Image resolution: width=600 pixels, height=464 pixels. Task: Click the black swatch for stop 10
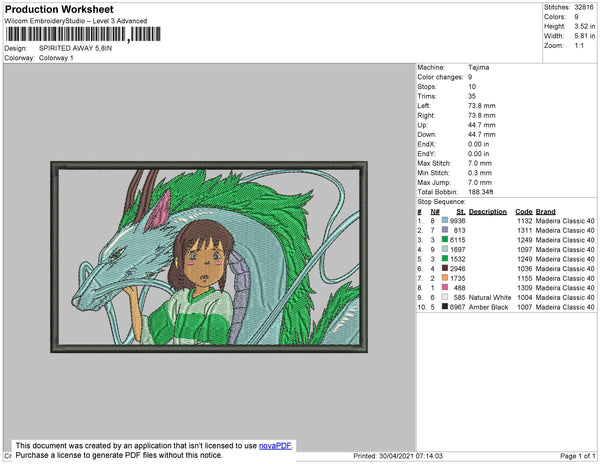(x=445, y=306)
